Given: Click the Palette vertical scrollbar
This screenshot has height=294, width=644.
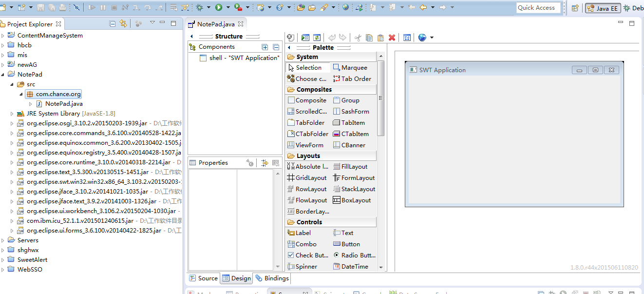Looking at the screenshot, I should [381, 98].
